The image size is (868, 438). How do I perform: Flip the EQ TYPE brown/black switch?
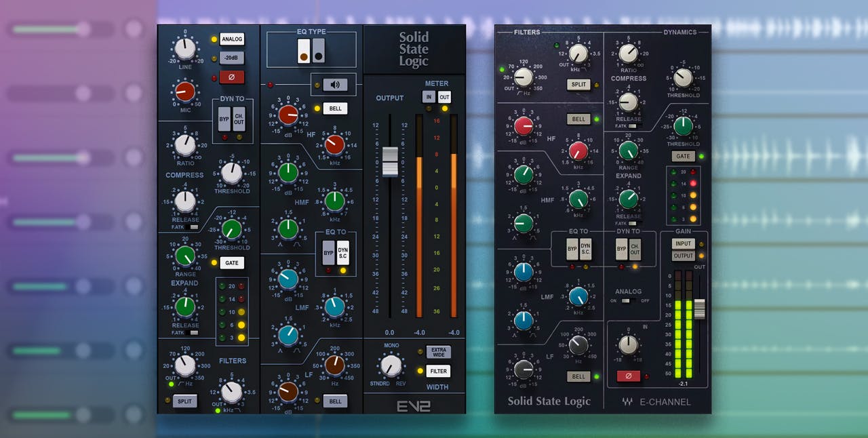click(x=311, y=51)
